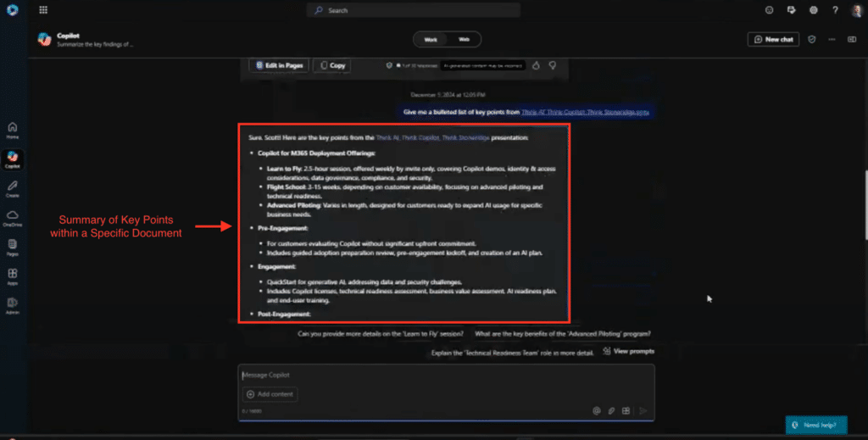This screenshot has width=868, height=440.
Task: Switch to Work mode toggle
Action: [x=431, y=39]
